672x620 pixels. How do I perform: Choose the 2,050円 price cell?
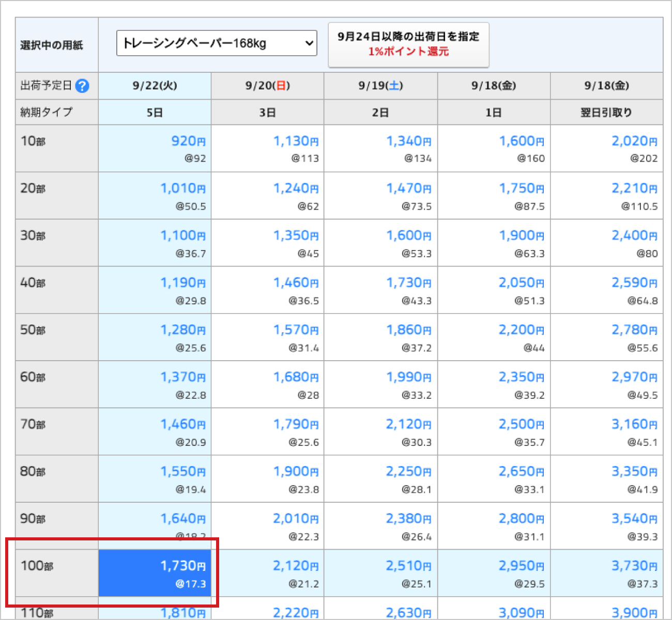pos(494,290)
